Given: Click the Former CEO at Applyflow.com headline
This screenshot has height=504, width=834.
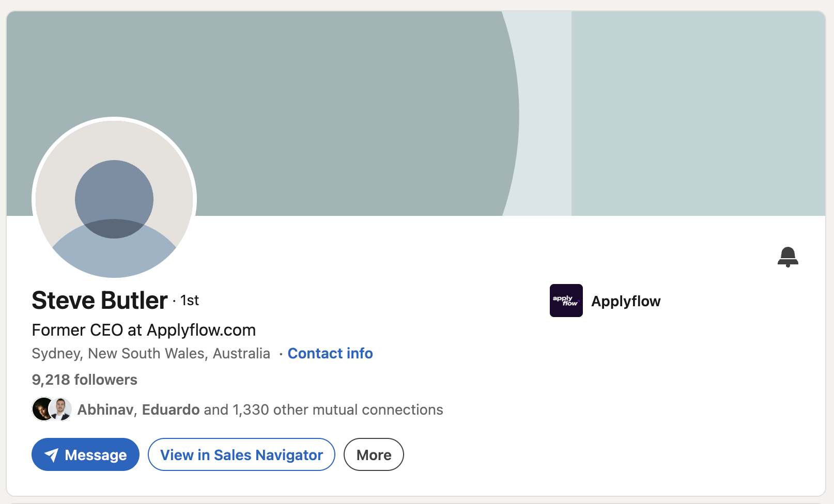Looking at the screenshot, I should (144, 330).
